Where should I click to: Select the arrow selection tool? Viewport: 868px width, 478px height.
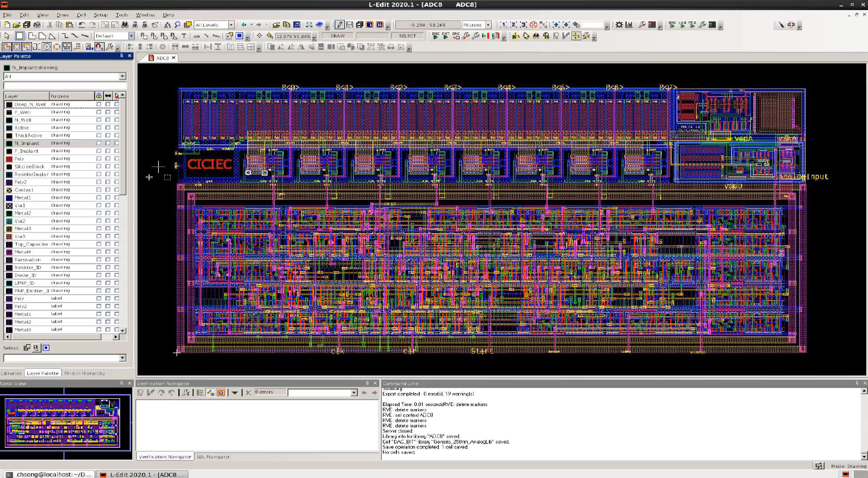coord(7,36)
